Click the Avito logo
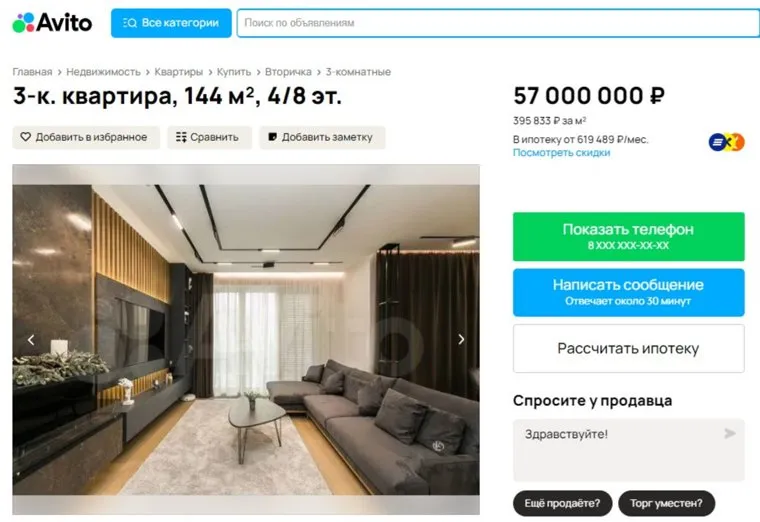Viewport: 760px width, 522px height. click(x=52, y=23)
